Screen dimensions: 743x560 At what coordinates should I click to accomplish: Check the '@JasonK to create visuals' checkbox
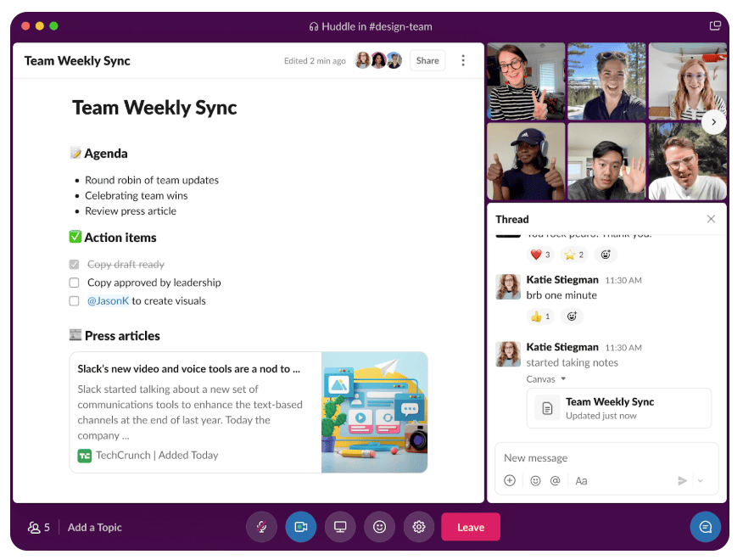click(x=75, y=301)
